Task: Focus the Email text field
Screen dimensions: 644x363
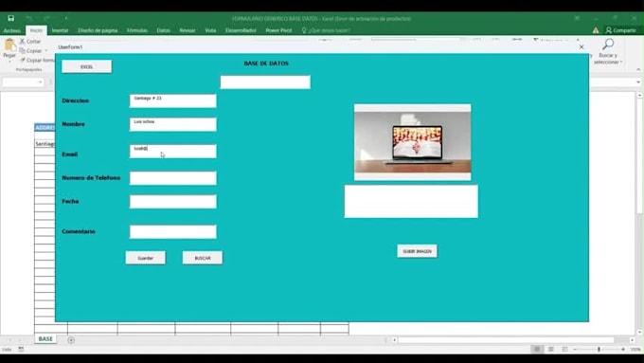Action: pyautogui.click(x=173, y=152)
